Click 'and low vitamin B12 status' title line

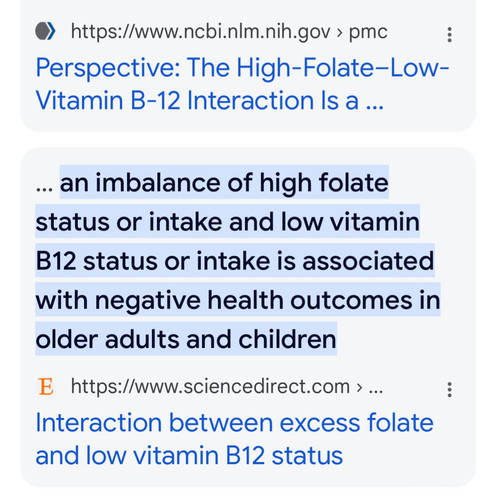189,455
